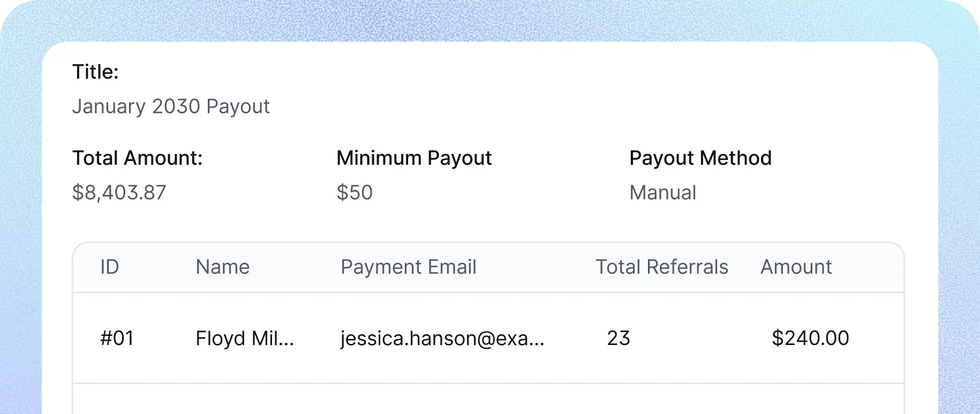Click the partially visible row below Floyd's row
Screen dimensions: 980x414
coord(487,400)
